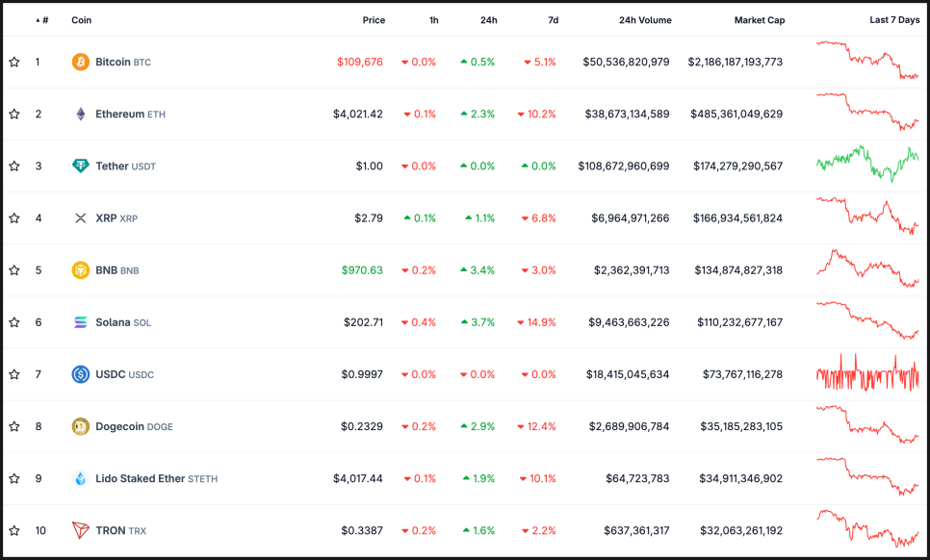
Task: Open the Ethereum ETH coin page
Action: click(x=131, y=114)
